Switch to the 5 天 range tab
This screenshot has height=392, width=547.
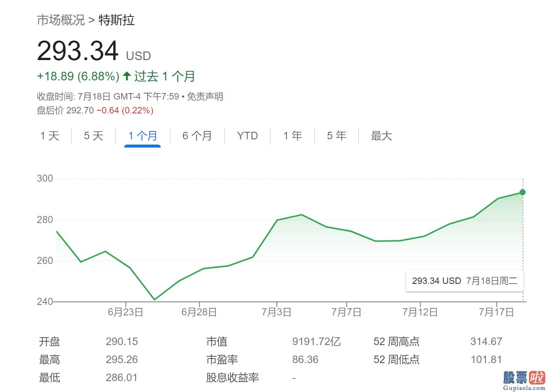(x=93, y=136)
